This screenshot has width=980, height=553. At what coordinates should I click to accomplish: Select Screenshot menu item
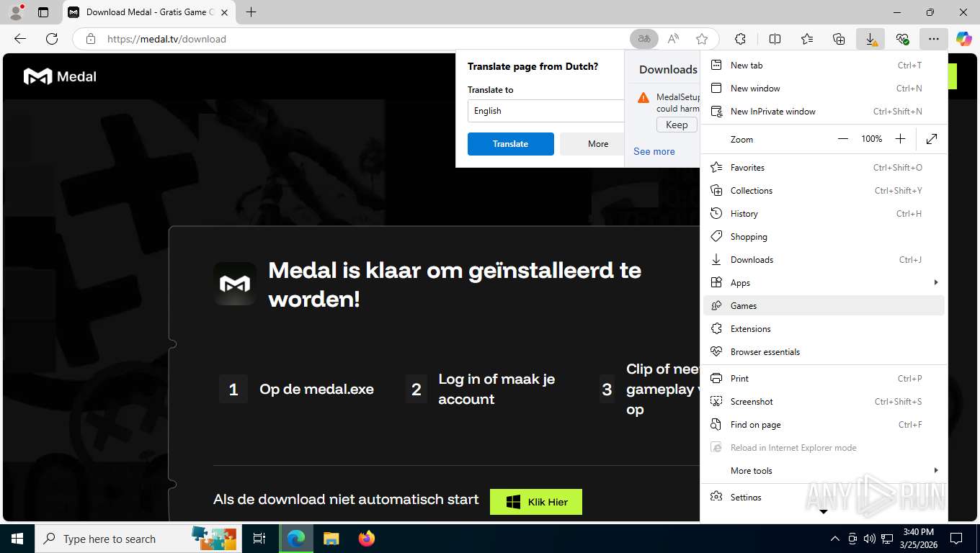click(824, 402)
